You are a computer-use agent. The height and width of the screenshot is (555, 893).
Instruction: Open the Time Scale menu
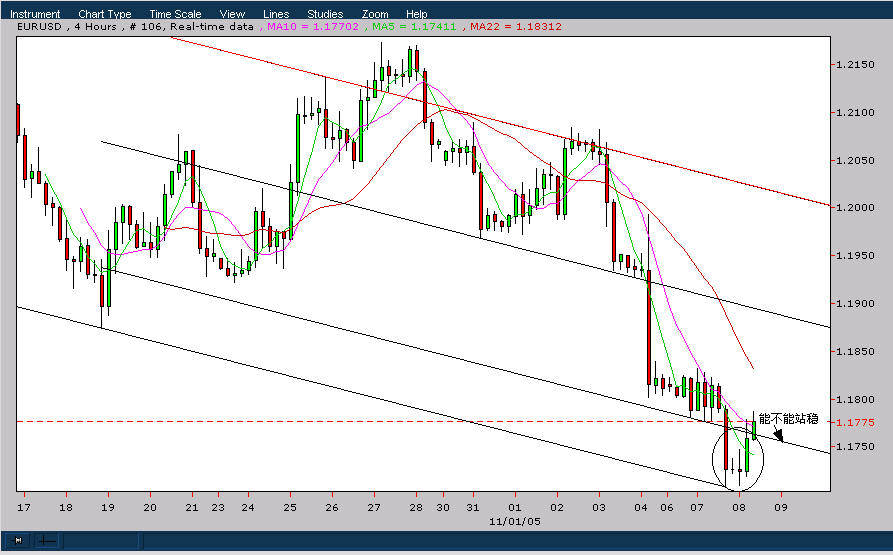(175, 14)
